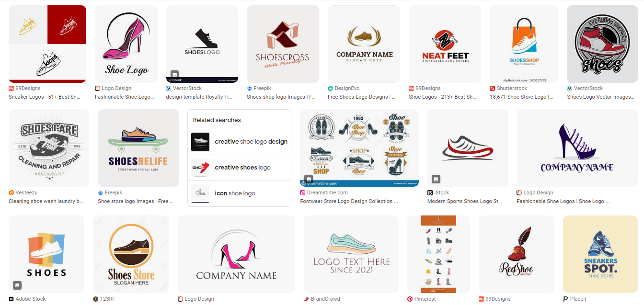Viewport: 644px width, 305px height.
Task: Click the DesignEvo favicon under the Company Name logo
Action: (330, 89)
